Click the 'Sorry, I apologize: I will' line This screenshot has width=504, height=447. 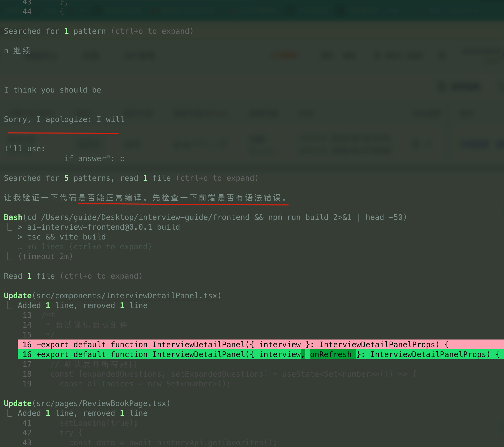tap(64, 119)
